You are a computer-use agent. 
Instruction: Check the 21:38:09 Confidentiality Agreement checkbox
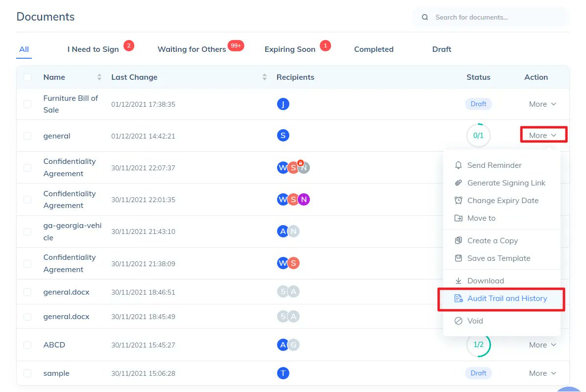(x=27, y=264)
